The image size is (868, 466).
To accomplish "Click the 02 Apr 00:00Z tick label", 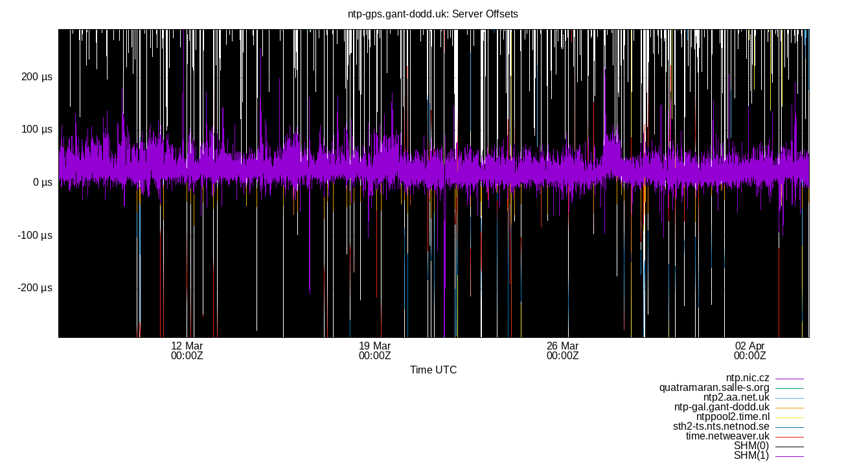I will (749, 351).
